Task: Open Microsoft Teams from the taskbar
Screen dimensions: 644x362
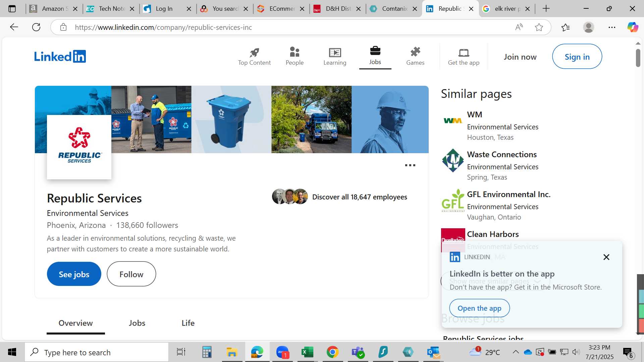Action: click(358, 352)
